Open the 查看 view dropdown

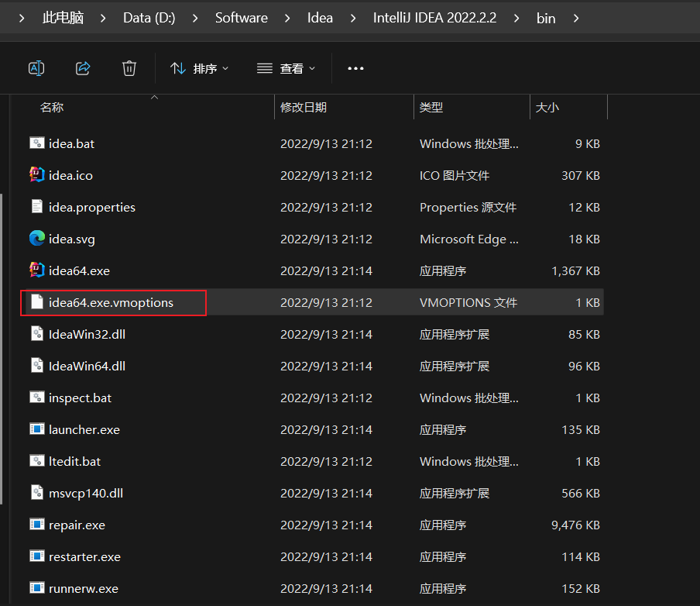click(x=287, y=68)
